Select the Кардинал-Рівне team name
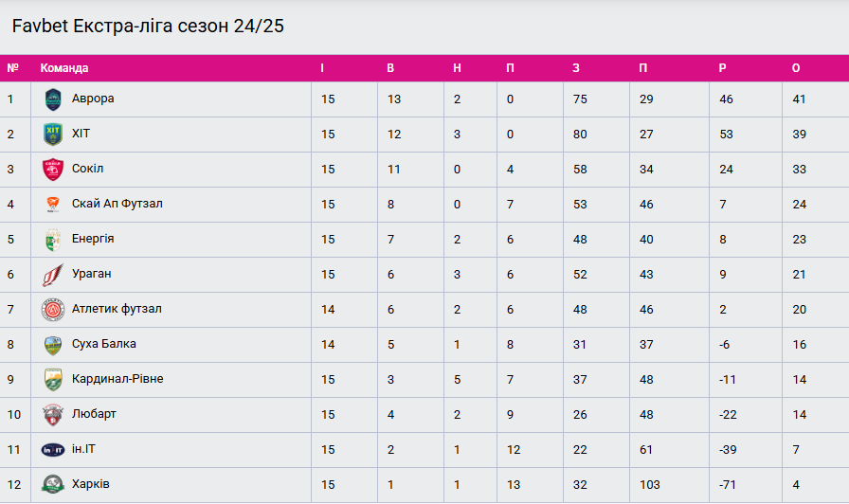This screenshot has height=504, width=849. [117, 379]
